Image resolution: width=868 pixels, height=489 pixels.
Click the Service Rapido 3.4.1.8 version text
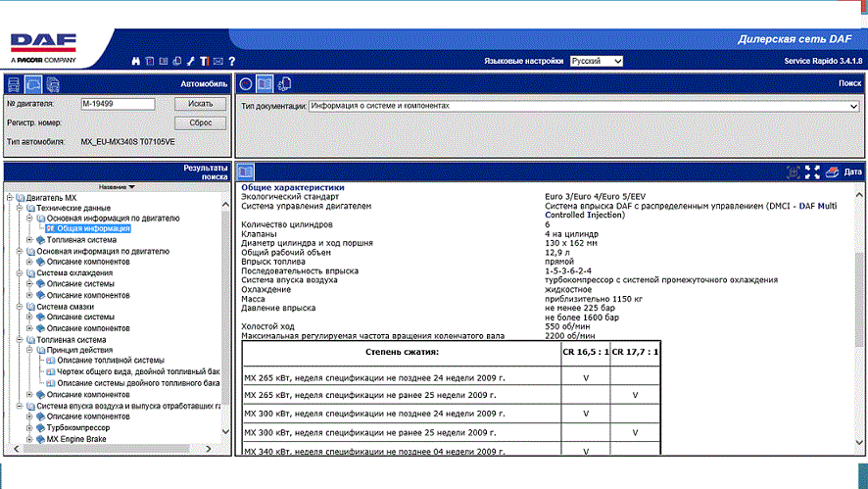click(823, 61)
